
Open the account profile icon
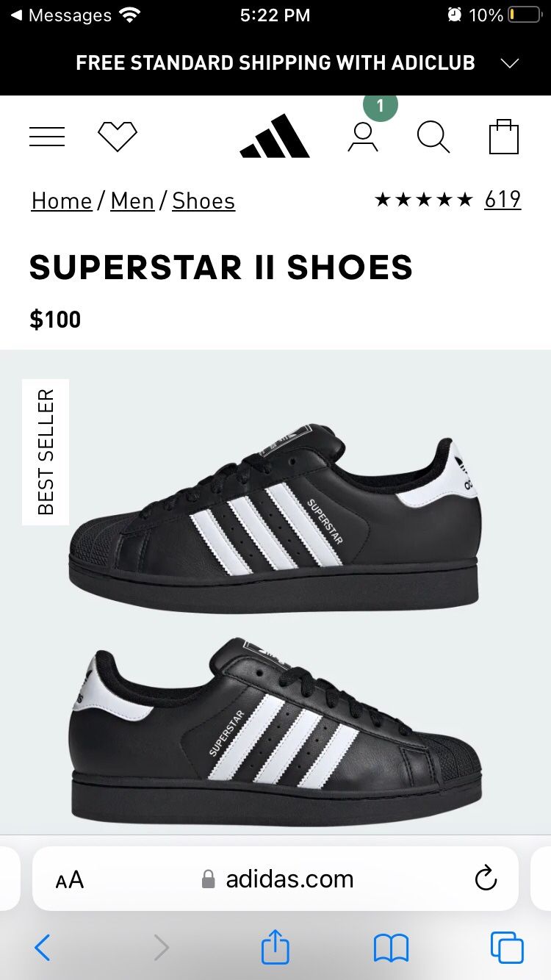pos(363,137)
